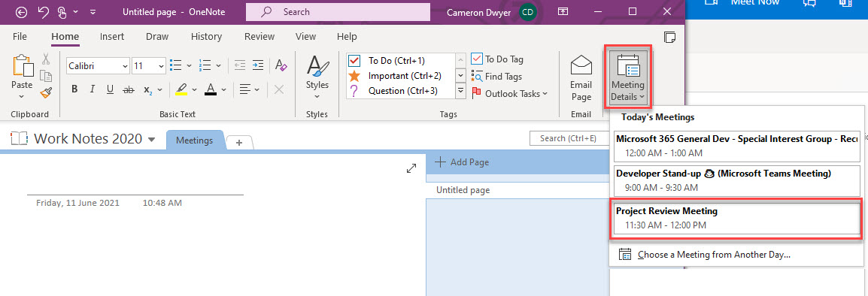
Task: Open the Styles gallery
Action: click(x=317, y=77)
